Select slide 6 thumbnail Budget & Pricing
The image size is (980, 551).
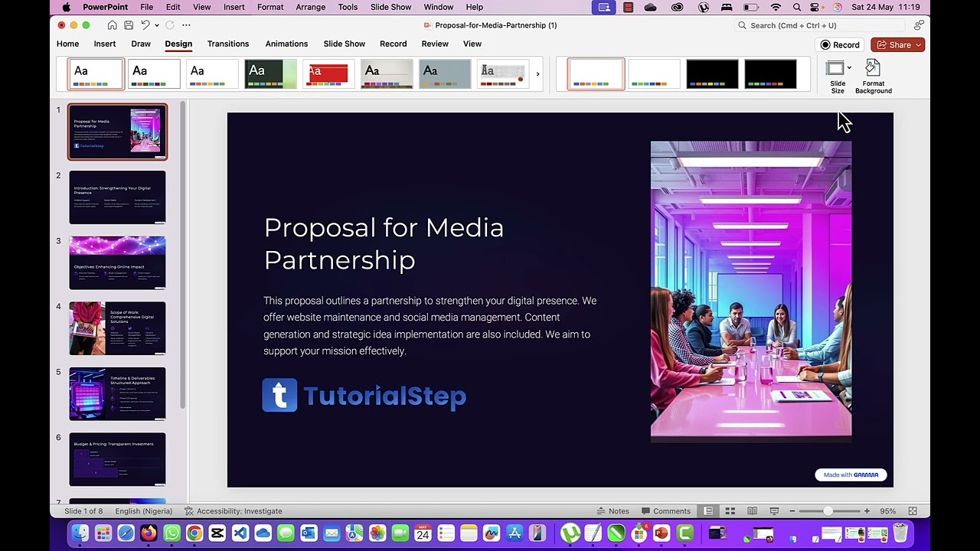click(x=117, y=459)
